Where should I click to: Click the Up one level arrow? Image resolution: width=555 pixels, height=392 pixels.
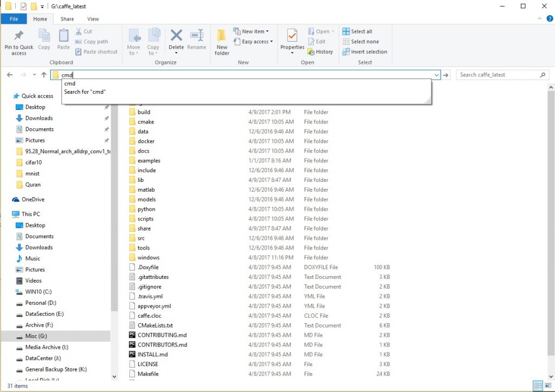(x=44, y=75)
